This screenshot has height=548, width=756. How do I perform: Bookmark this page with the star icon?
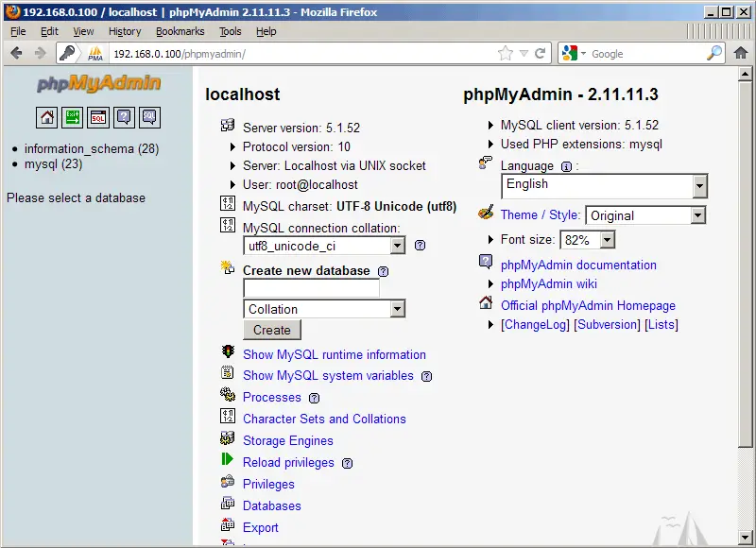[x=506, y=53]
